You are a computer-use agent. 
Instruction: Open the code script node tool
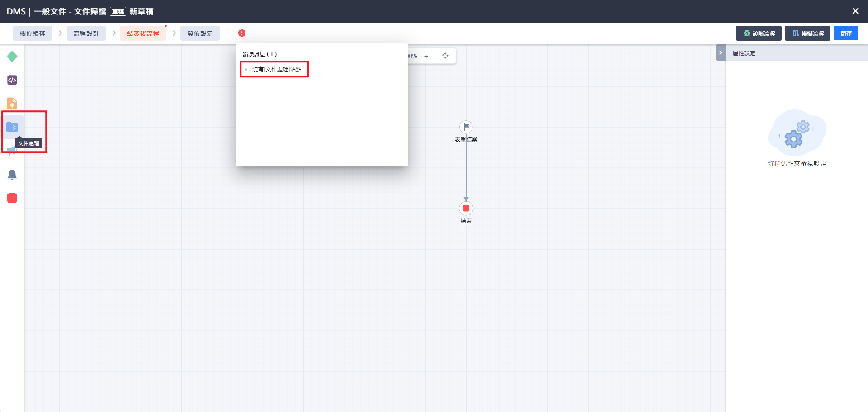[x=12, y=80]
